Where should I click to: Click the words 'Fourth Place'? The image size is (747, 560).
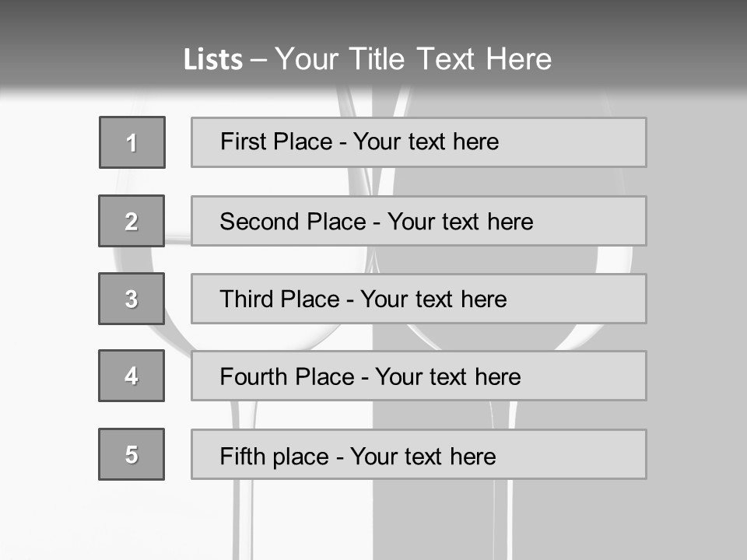coord(287,377)
